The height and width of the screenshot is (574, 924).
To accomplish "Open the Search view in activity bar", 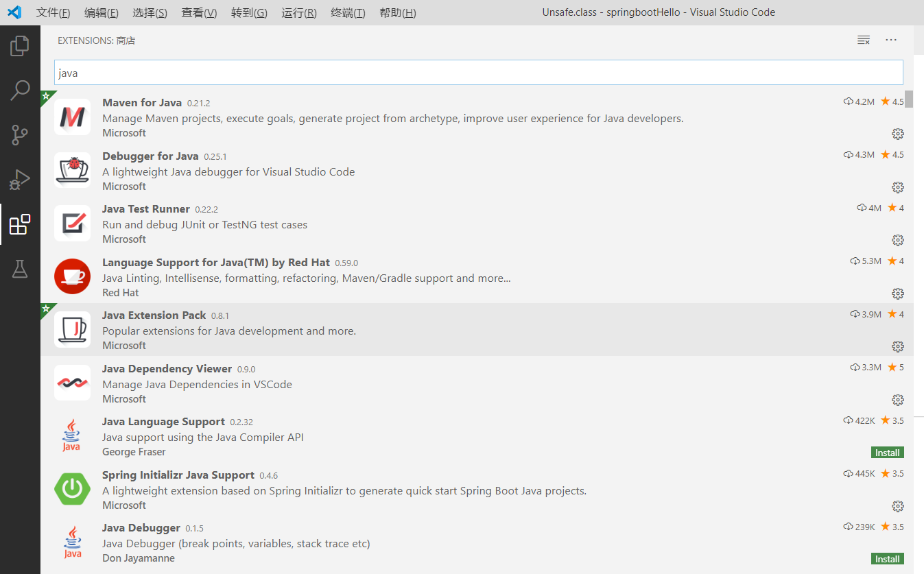I will (x=20, y=90).
